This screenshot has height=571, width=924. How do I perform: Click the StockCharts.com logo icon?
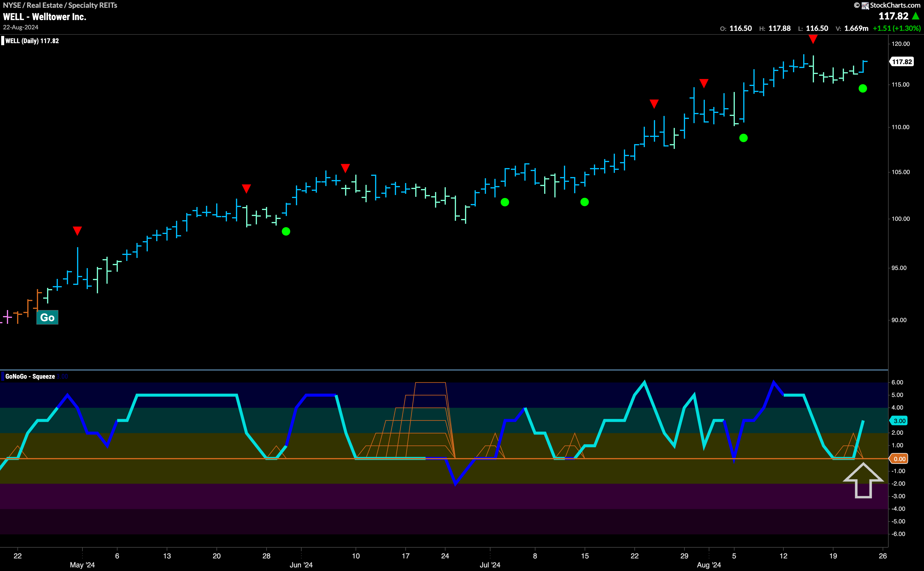point(865,5)
